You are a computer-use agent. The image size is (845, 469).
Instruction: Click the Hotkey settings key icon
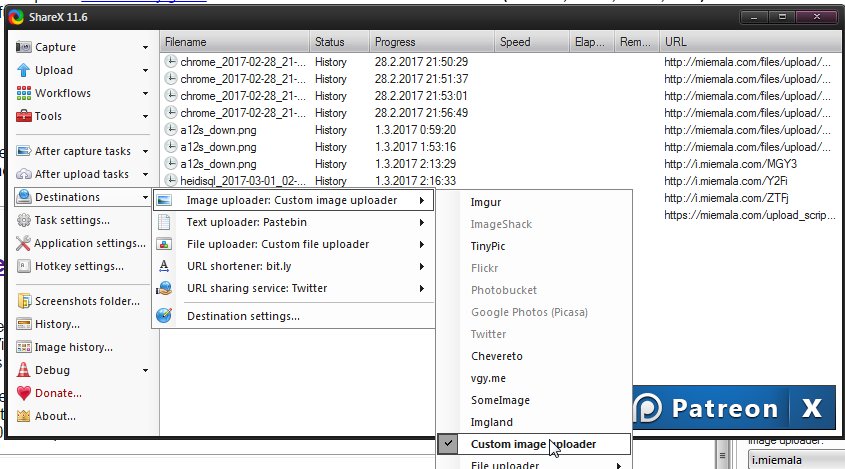point(23,266)
